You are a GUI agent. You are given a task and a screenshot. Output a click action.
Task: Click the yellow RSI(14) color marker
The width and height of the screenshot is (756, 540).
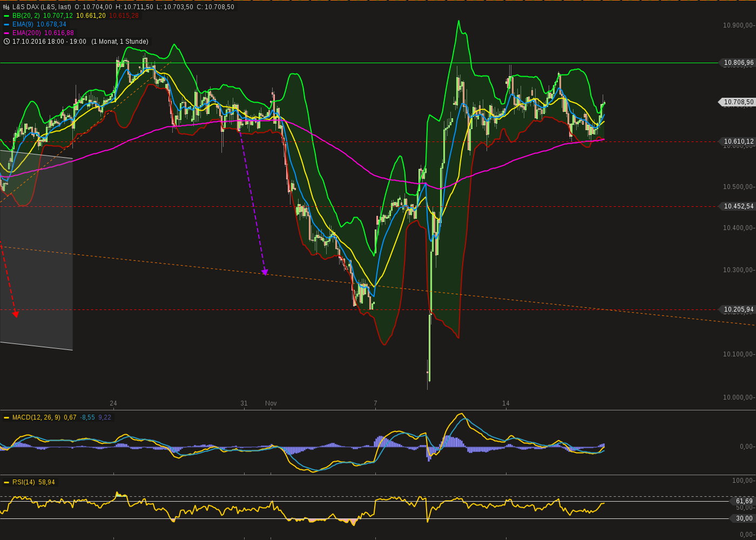tap(6, 482)
